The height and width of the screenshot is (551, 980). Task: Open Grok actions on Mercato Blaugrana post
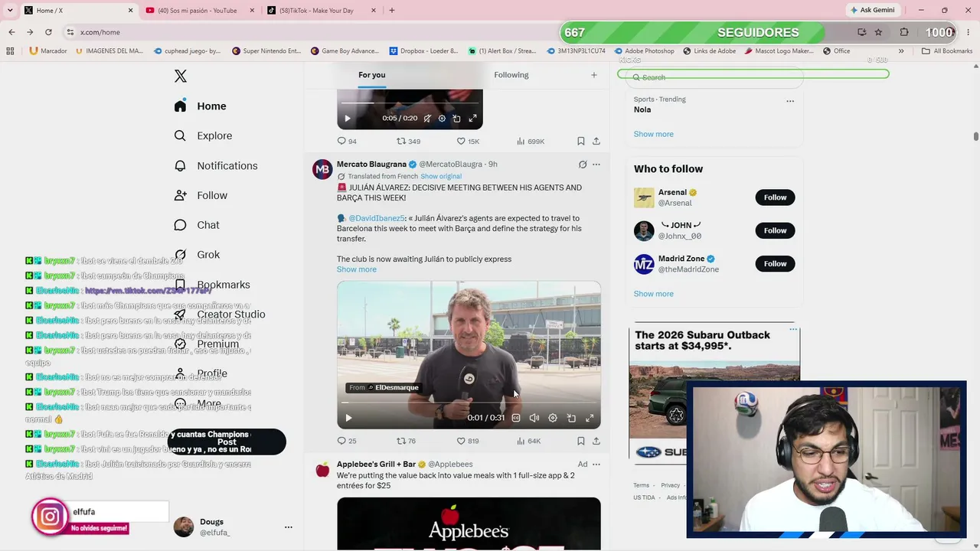click(583, 165)
